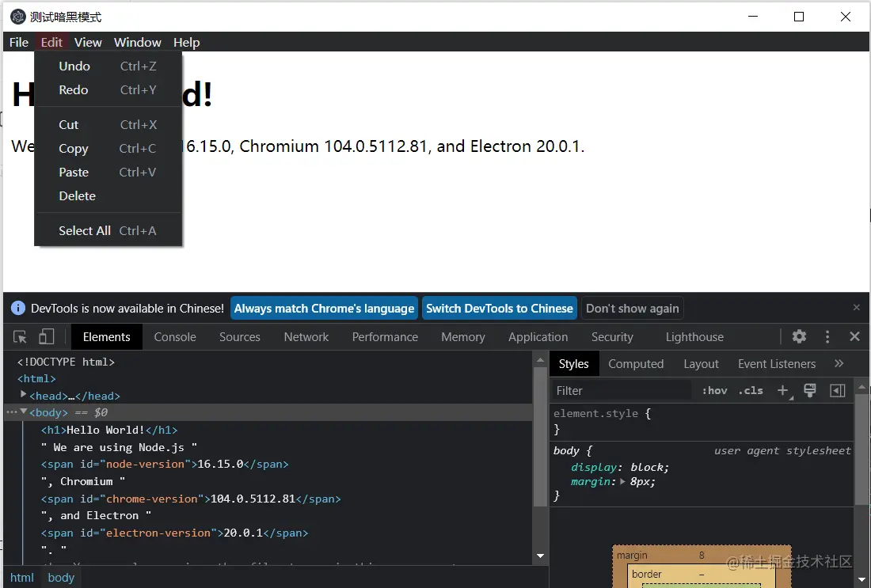This screenshot has height=588, width=871.
Task: Click ellipsis actions next to body node
Action: click(12, 412)
